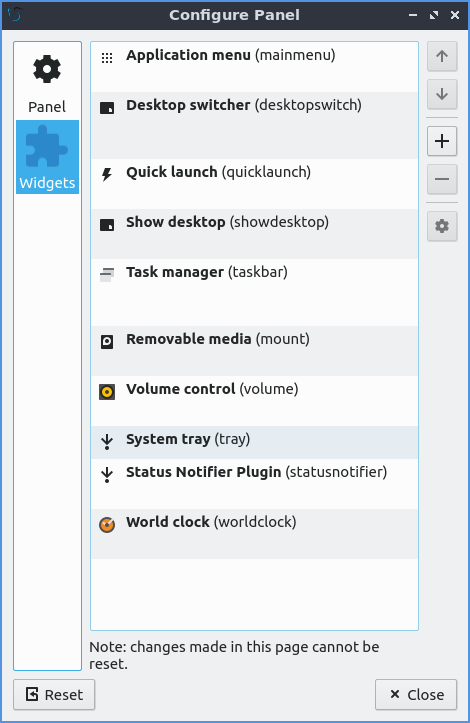Open widget settings gear button

point(442,226)
